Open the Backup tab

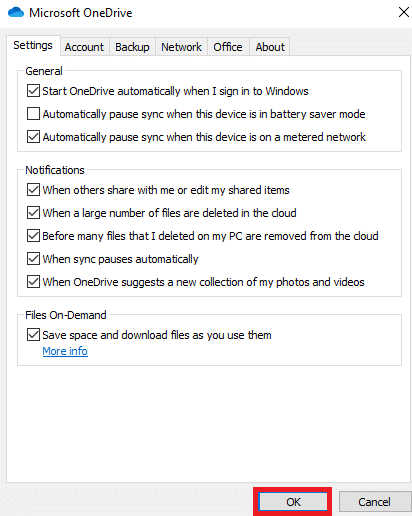coord(132,47)
